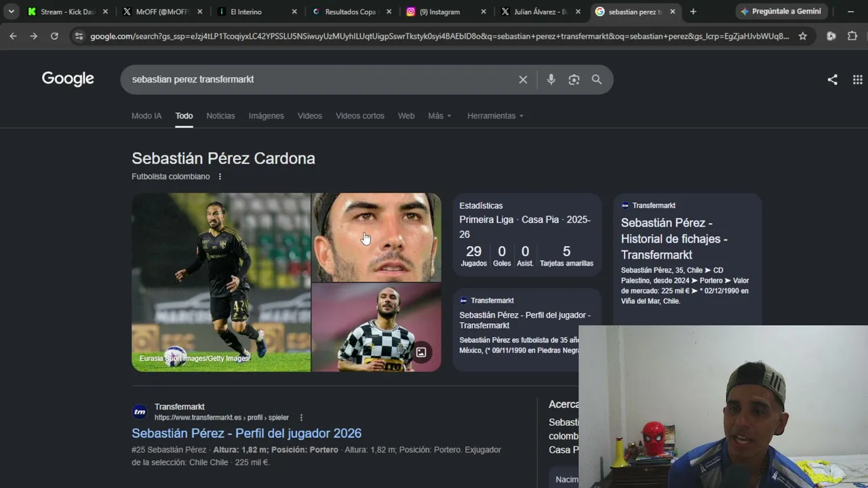View site information in the address bar
868x488 pixels.
coord(79,36)
